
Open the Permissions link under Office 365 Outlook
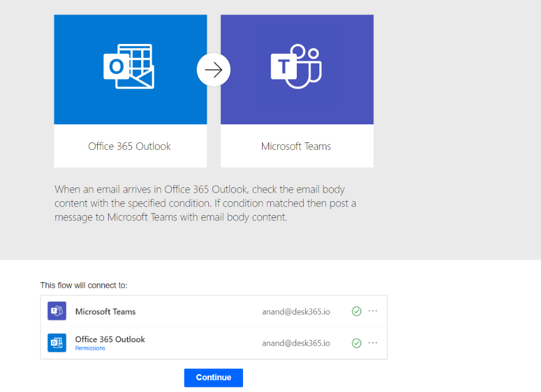click(x=90, y=349)
